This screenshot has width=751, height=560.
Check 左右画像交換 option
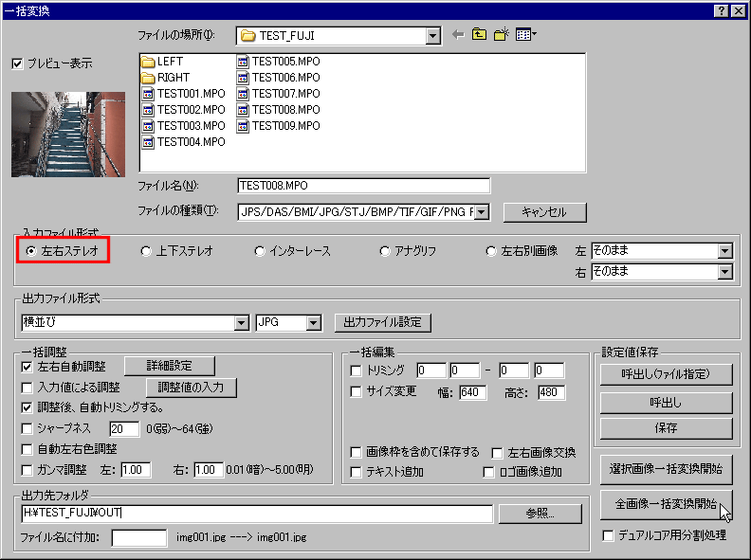pos(498,453)
